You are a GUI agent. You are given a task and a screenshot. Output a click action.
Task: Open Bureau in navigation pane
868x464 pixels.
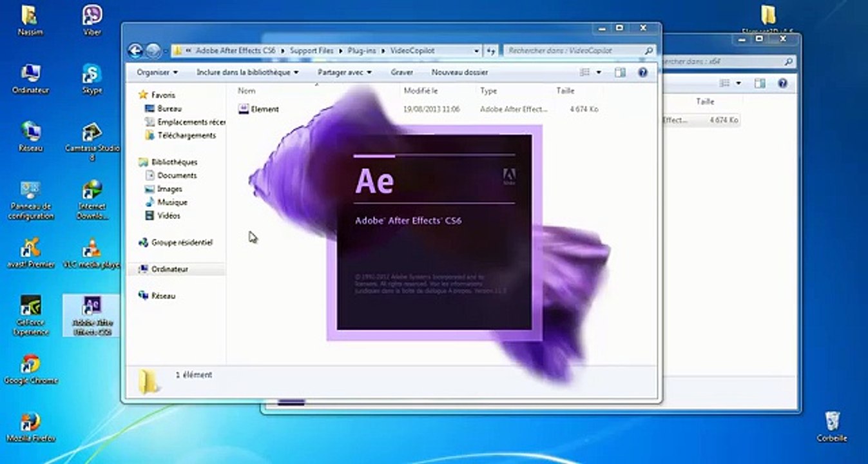click(163, 109)
